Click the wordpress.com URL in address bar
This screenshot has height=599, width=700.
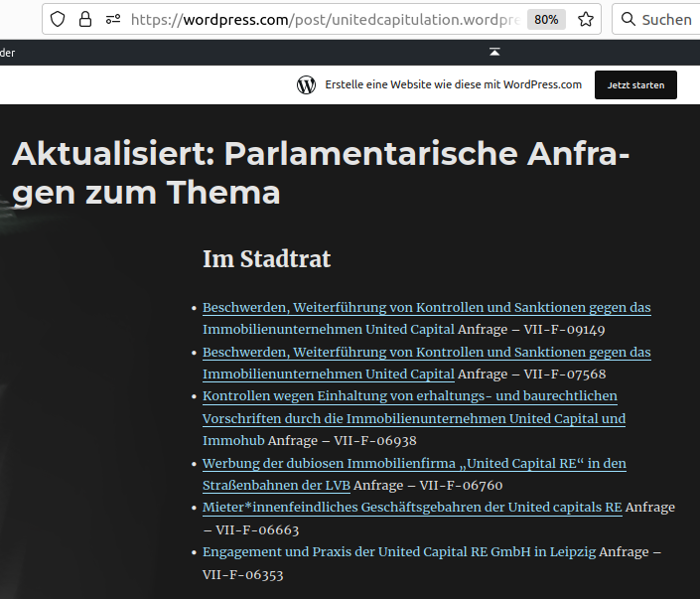326,19
